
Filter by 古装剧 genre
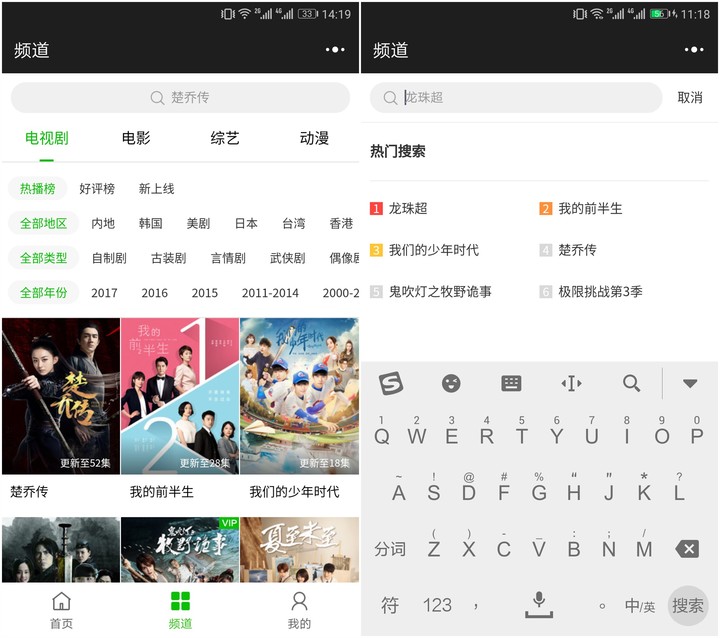click(x=169, y=258)
